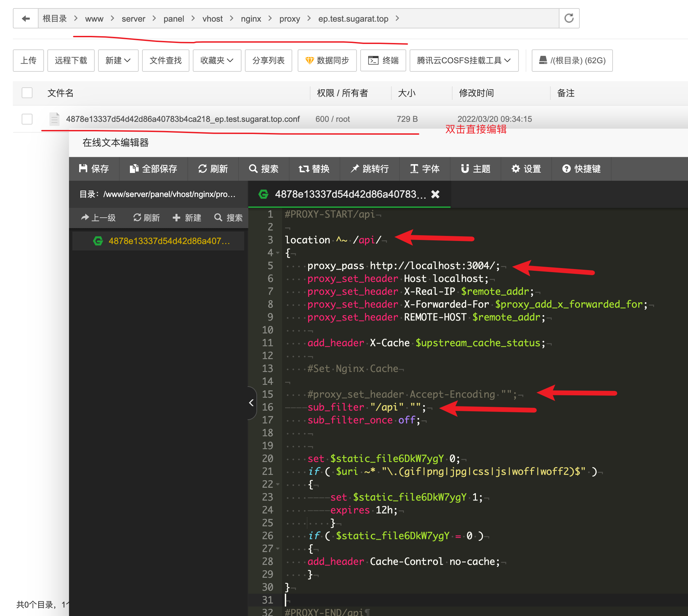The width and height of the screenshot is (688, 616).
Task: Go to the proxy breadcrumb folder
Action: pos(290,19)
